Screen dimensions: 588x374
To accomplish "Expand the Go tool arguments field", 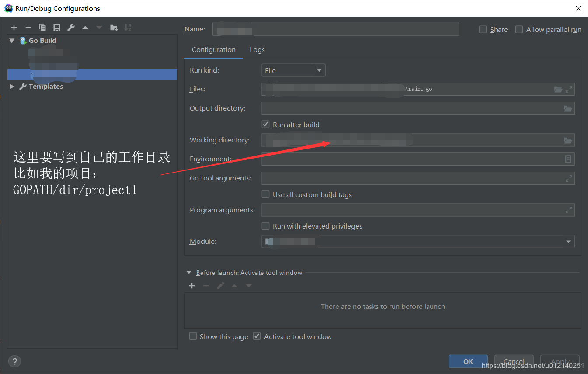I will tap(569, 178).
